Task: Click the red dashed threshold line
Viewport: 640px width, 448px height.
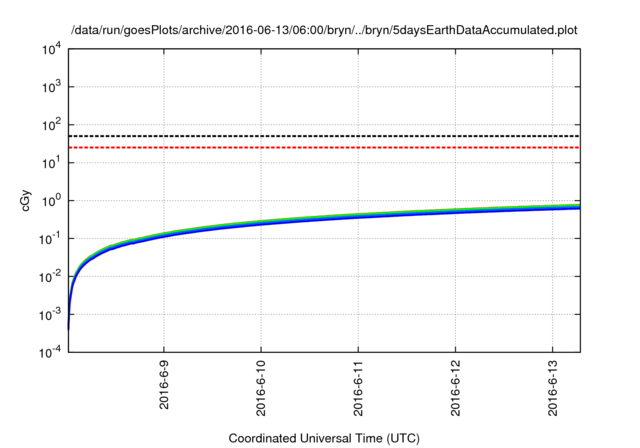Action: [324, 147]
